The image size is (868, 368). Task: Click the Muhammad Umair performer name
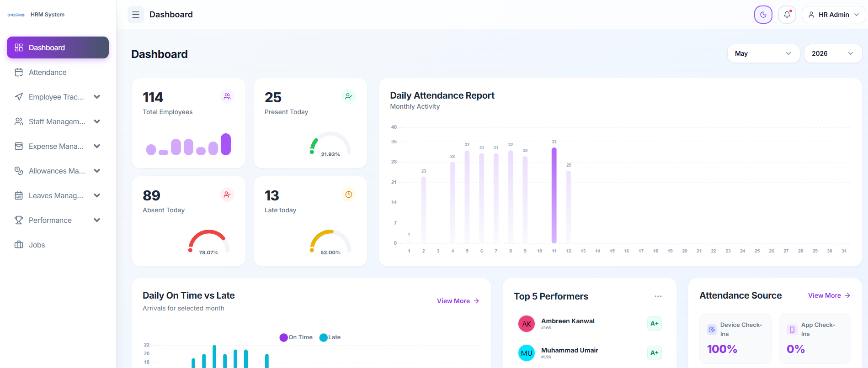point(570,350)
